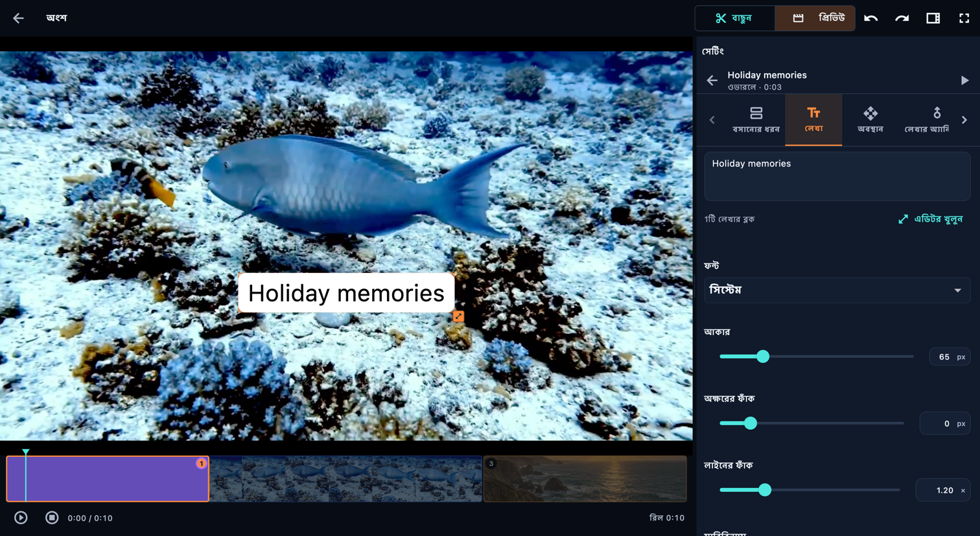The image size is (980, 536).
Task: Edit the Holiday memories text box
Action: click(x=837, y=176)
